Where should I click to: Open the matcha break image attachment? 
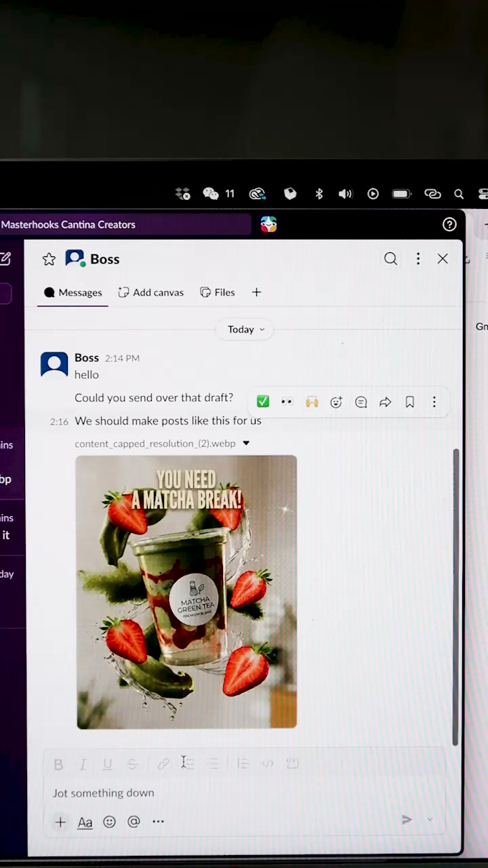pos(186,592)
